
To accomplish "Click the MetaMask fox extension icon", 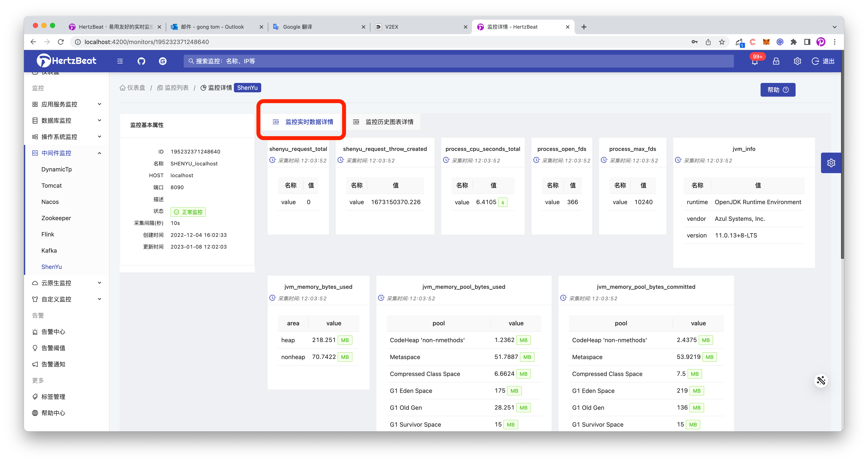I will (x=766, y=42).
